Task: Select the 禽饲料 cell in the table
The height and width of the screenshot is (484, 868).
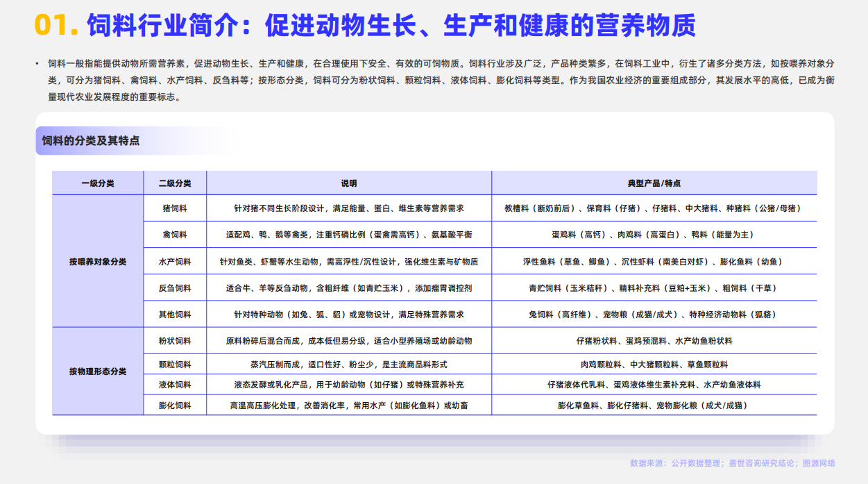Action: 175,235
